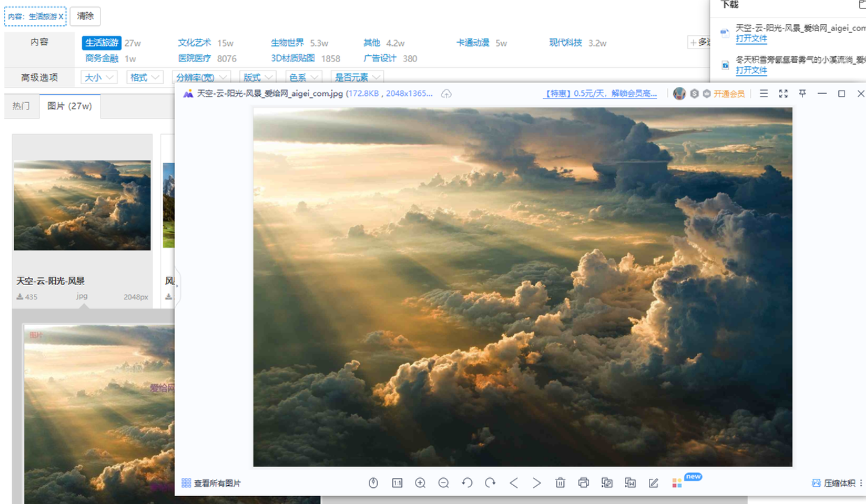The image size is (866, 504).
Task: Filter by 医院医疗 category
Action: 194,58
